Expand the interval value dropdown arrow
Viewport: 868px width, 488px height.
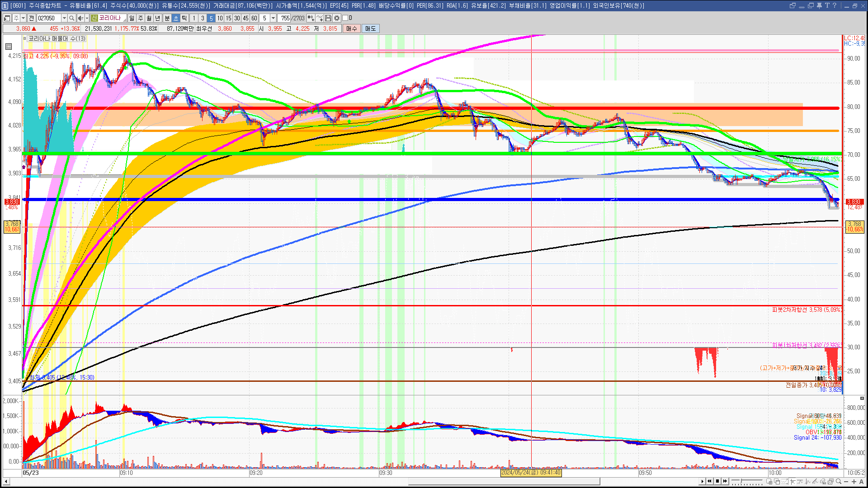point(273,18)
